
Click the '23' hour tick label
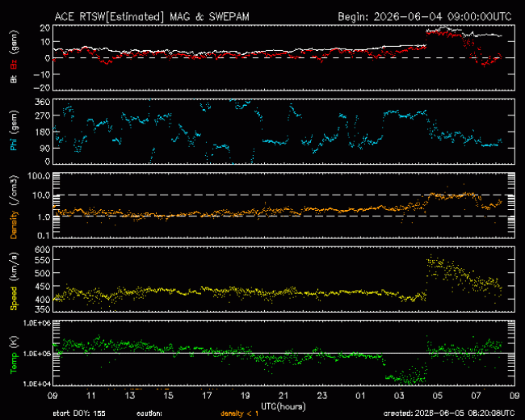click(322, 396)
